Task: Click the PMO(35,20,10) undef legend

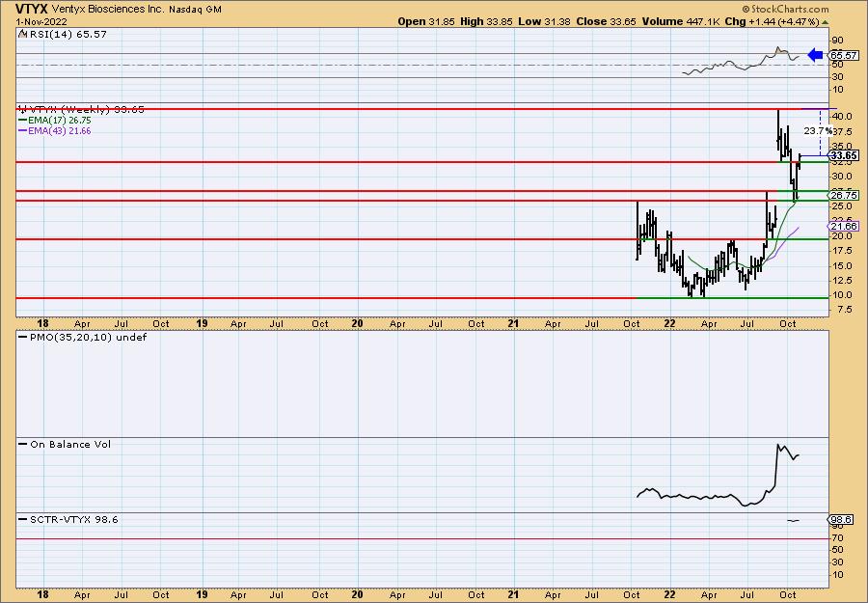Action: click(83, 338)
